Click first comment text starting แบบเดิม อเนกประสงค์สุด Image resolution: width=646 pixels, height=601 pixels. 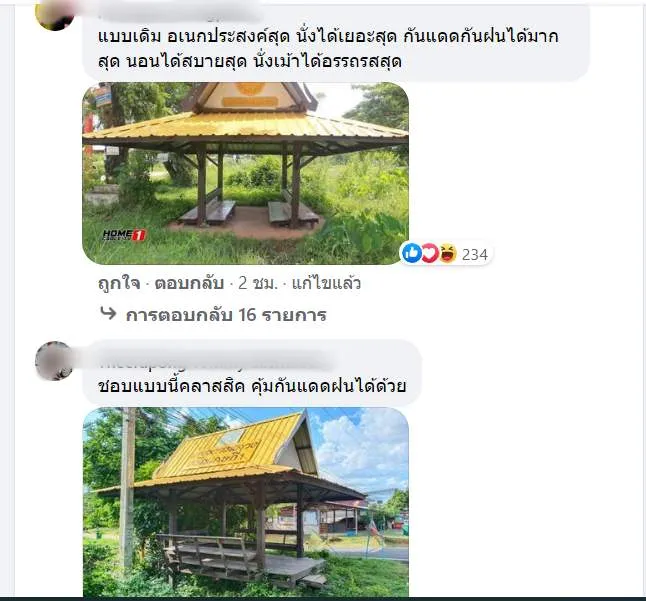[x=328, y=49]
